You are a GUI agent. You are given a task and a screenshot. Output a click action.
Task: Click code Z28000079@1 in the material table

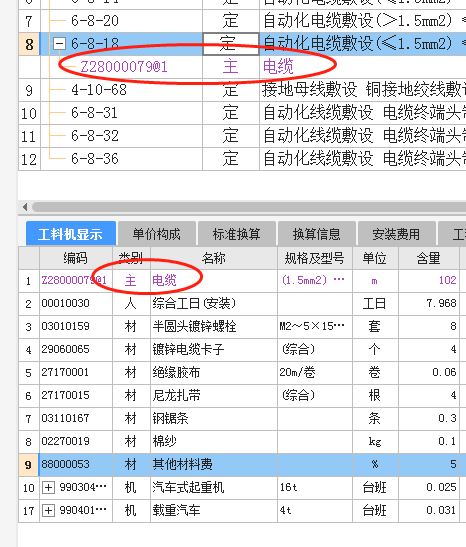74,280
